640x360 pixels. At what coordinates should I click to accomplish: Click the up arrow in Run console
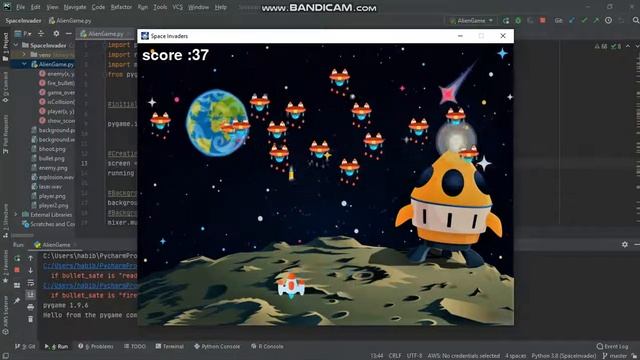click(31, 258)
